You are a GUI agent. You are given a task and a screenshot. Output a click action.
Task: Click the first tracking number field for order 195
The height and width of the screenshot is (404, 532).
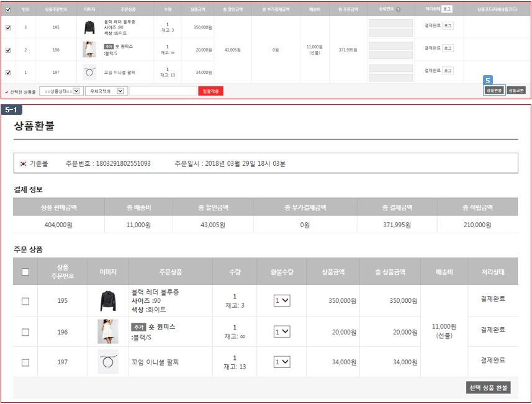[x=391, y=24]
